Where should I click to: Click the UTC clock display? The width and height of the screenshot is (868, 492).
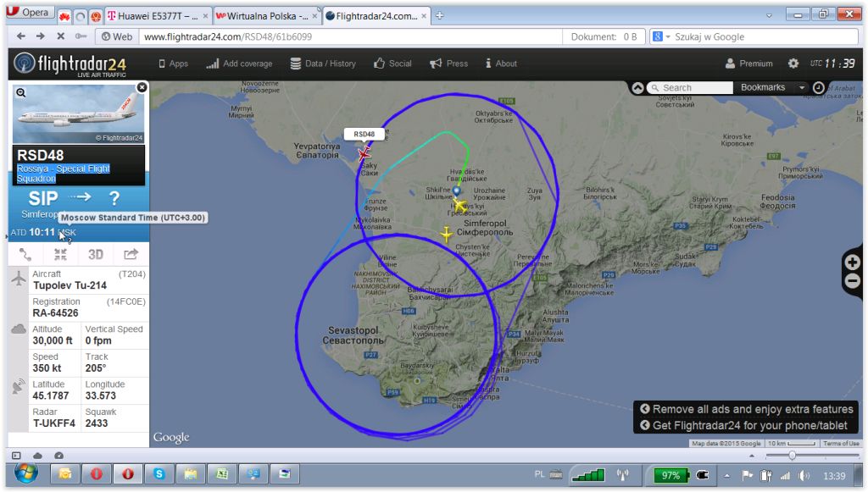point(832,64)
